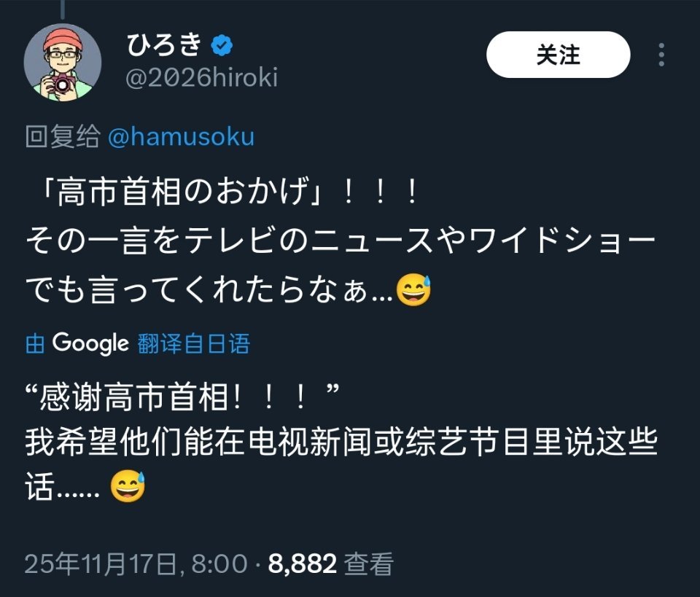The image size is (700, 597).
Task: Open ひろき's profile avatar picture
Action: pos(63,63)
